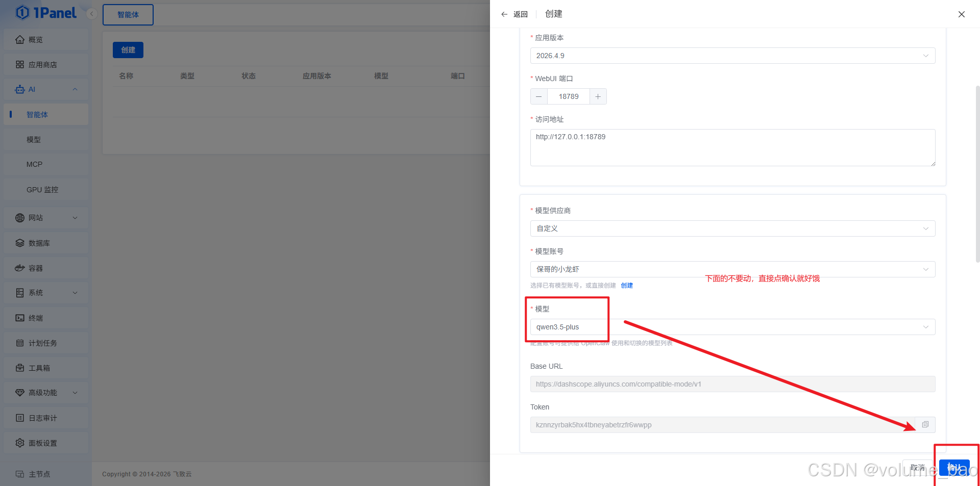This screenshot has height=486, width=980.
Task: Click the 取消 button
Action: tap(918, 468)
